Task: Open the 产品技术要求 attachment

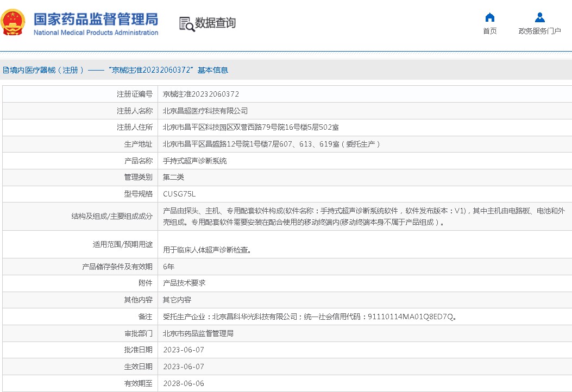Action: pos(184,283)
